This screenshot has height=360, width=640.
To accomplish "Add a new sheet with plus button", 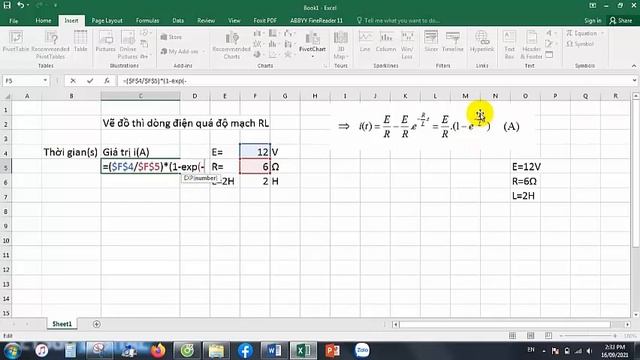I will [x=96, y=324].
